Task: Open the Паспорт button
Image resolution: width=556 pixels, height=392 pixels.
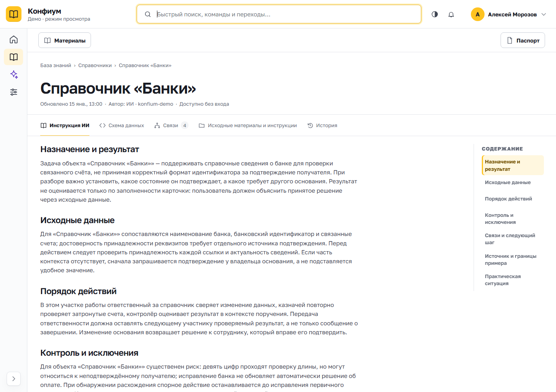Action: [x=522, y=41]
